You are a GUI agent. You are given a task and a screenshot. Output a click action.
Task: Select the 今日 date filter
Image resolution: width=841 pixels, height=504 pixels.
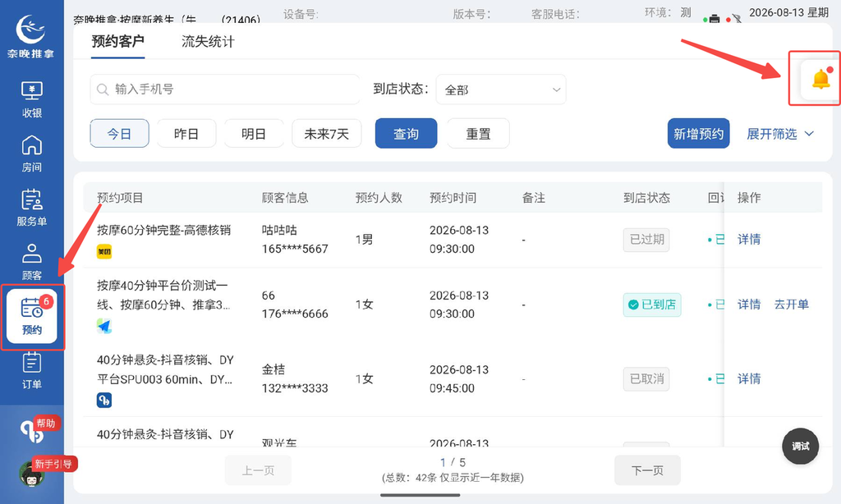pyautogui.click(x=120, y=134)
